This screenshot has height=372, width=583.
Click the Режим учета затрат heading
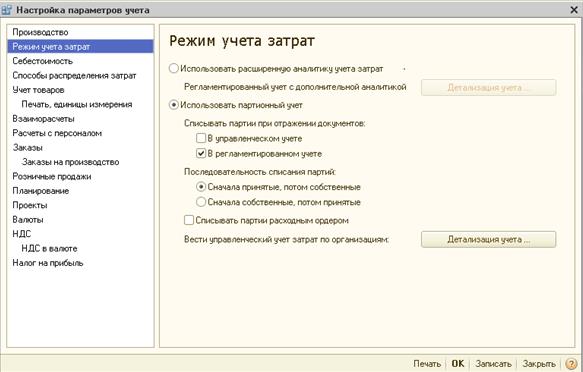pyautogui.click(x=242, y=41)
